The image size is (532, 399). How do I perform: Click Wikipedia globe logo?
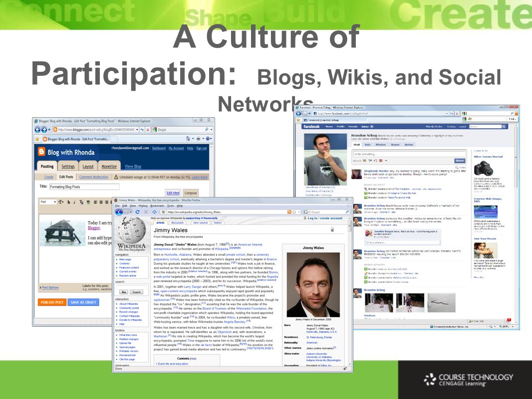(132, 230)
